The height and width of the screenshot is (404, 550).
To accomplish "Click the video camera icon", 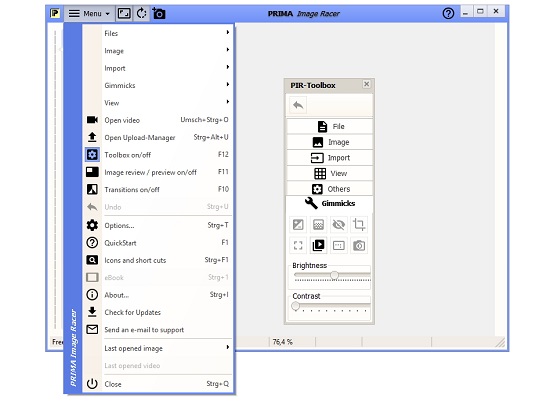I will (92, 120).
